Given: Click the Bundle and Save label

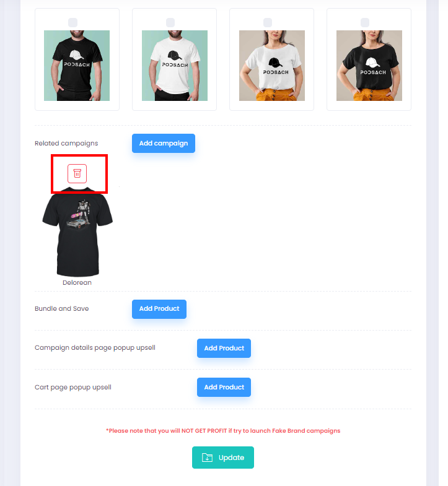Looking at the screenshot, I should click(x=62, y=308).
